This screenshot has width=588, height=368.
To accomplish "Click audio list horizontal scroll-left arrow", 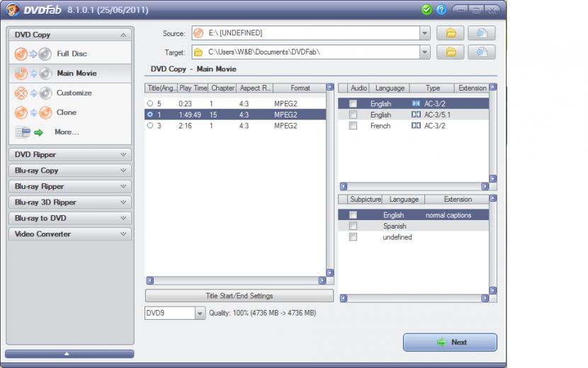I will (343, 186).
